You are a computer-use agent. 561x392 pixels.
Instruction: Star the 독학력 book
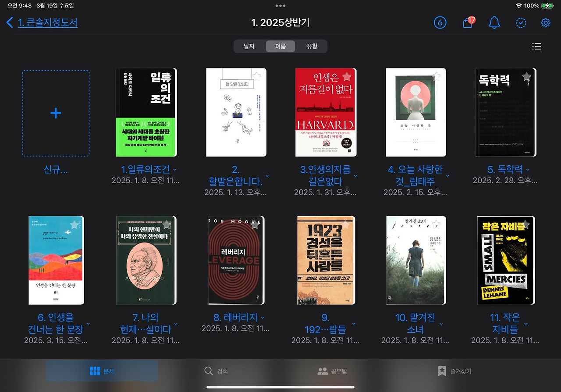click(526, 76)
